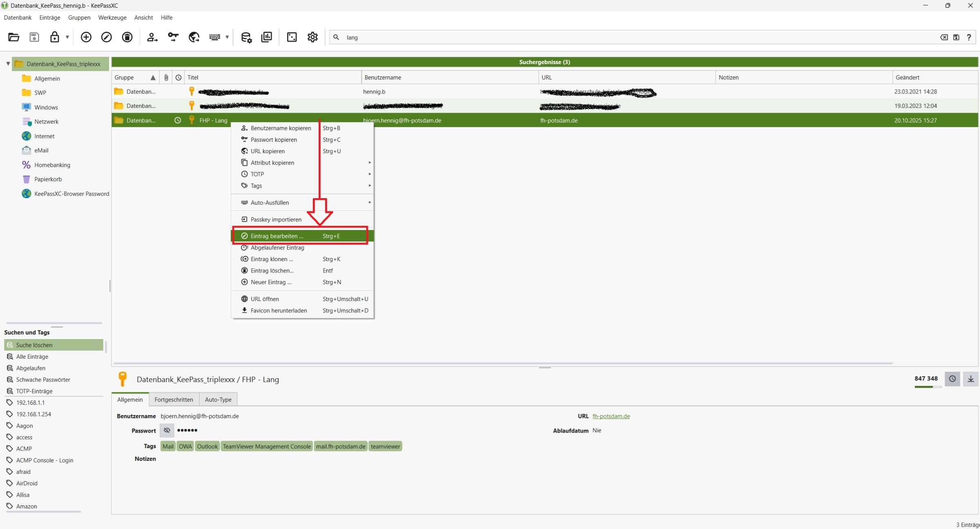The image size is (980, 529).
Task: Click the open database folder icon
Action: pyautogui.click(x=13, y=37)
